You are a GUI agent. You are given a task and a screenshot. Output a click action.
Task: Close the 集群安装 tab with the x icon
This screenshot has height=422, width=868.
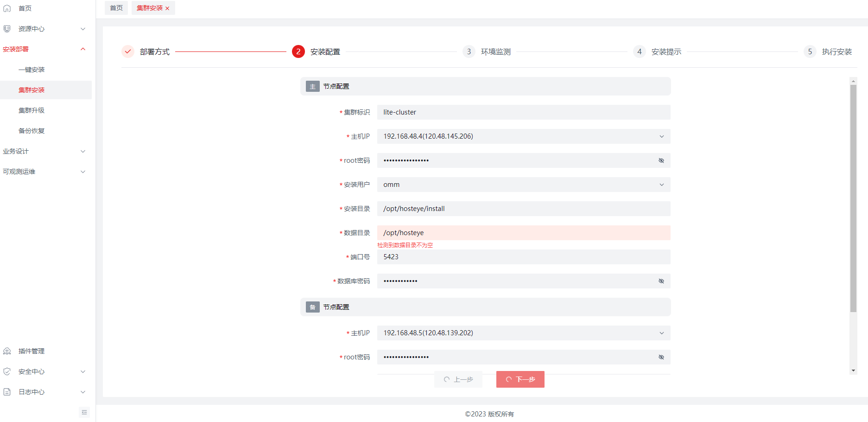click(x=167, y=8)
